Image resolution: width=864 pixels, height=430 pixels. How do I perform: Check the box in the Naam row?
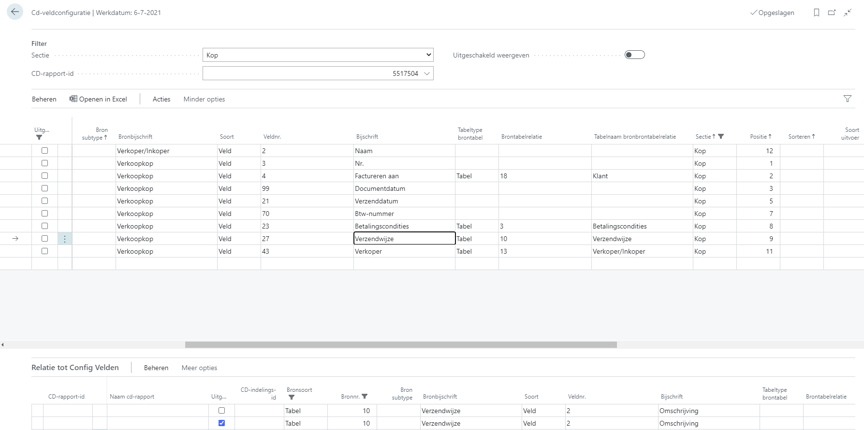click(45, 150)
